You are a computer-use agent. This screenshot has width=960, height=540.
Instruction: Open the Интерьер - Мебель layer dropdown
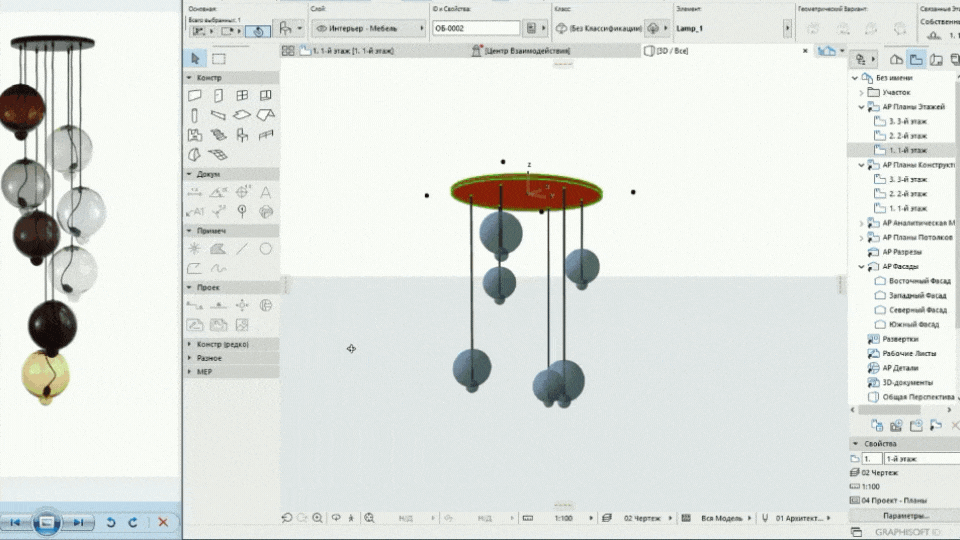click(369, 29)
